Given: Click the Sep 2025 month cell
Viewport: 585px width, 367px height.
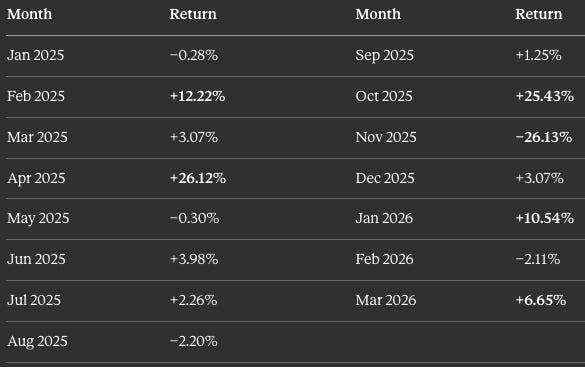Looking at the screenshot, I should (x=385, y=55).
